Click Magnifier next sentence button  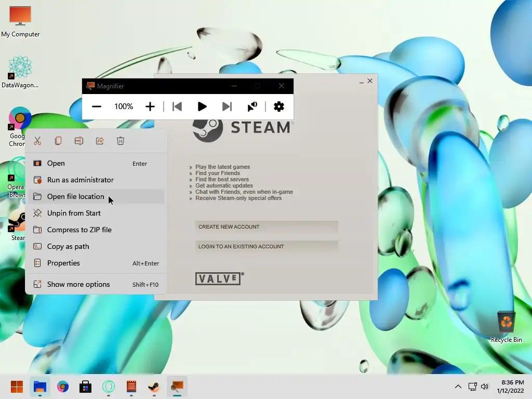(x=227, y=107)
